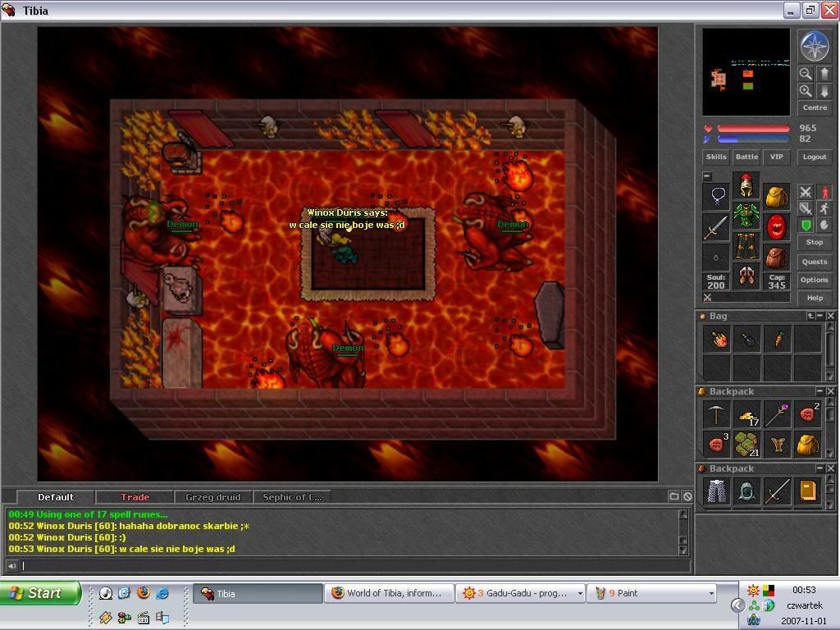Toggle stand-while-fighting mode (red figure)

(824, 192)
